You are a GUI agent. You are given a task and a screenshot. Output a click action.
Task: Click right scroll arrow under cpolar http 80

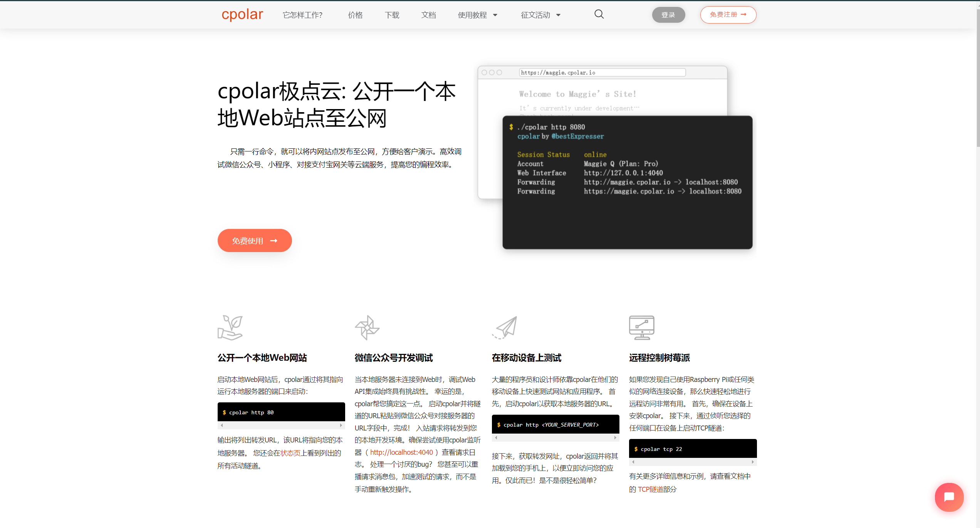point(341,425)
